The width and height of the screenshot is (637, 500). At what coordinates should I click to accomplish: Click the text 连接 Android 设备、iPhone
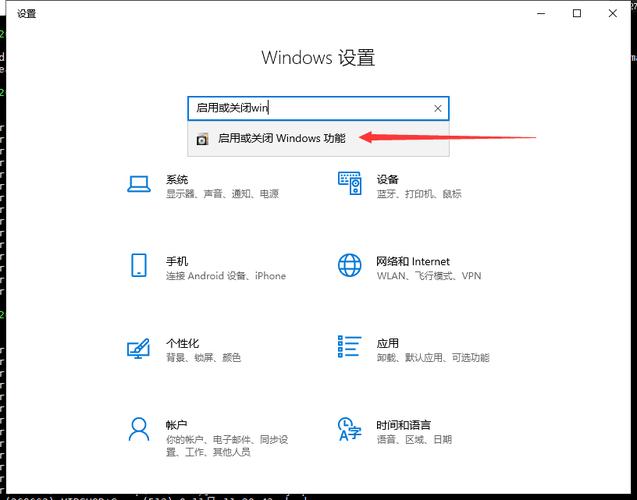click(226, 276)
